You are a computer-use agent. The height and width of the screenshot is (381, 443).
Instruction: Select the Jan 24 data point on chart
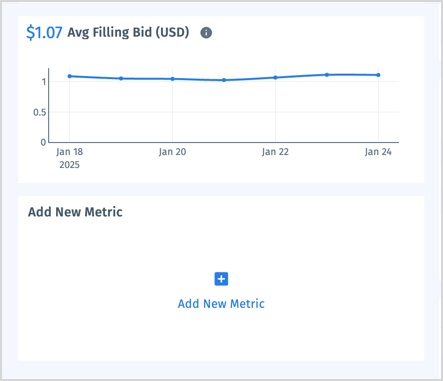point(378,75)
